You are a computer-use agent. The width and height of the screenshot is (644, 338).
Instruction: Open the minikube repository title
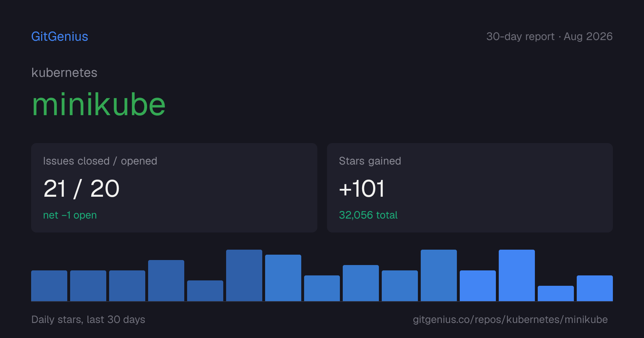pyautogui.click(x=99, y=104)
